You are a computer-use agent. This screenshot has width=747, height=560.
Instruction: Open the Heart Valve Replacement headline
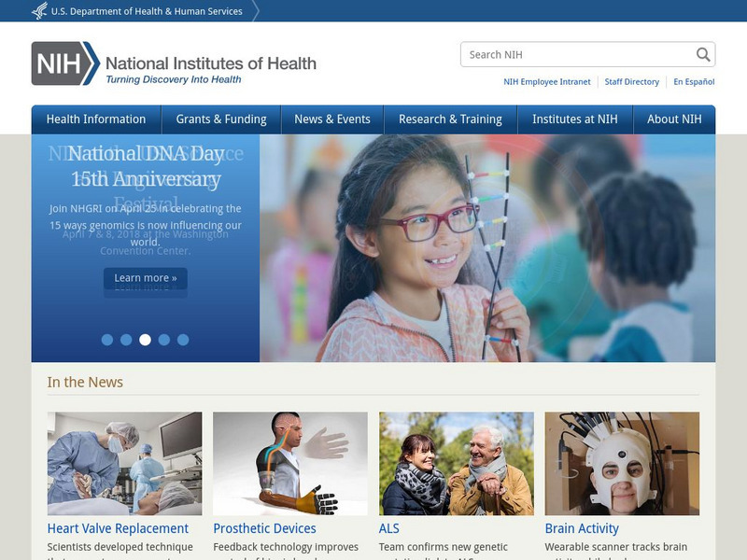pyautogui.click(x=118, y=528)
